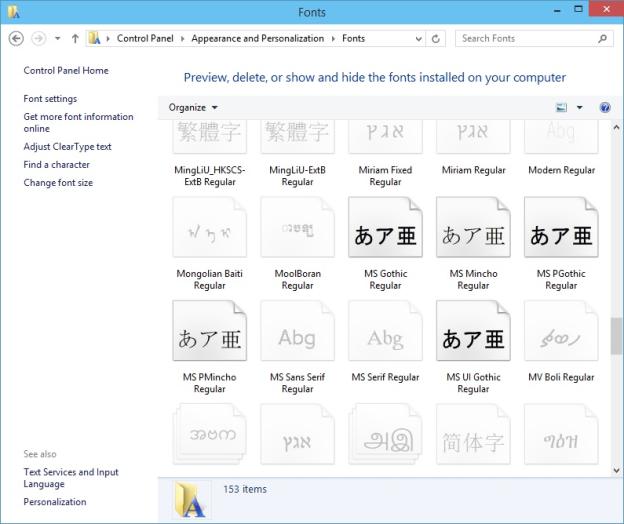Select the Miriam Regular font
Image resolution: width=624 pixels, height=524 pixels.
(473, 149)
